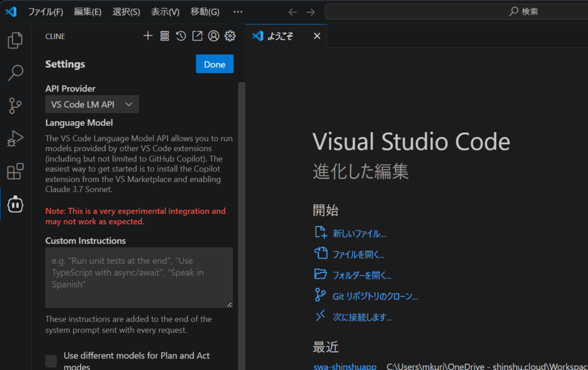The image size is (588, 370).
Task: Go forward with the right arrow
Action: pos(311,12)
